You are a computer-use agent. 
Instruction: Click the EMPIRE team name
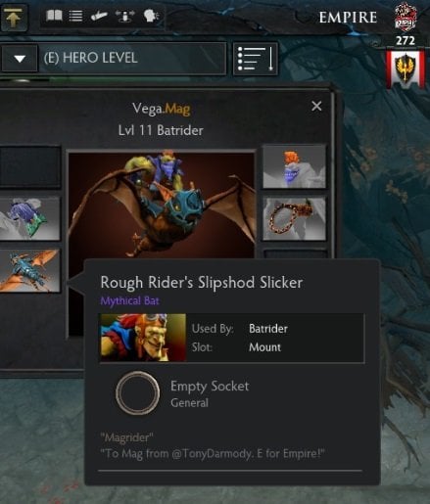click(x=348, y=18)
